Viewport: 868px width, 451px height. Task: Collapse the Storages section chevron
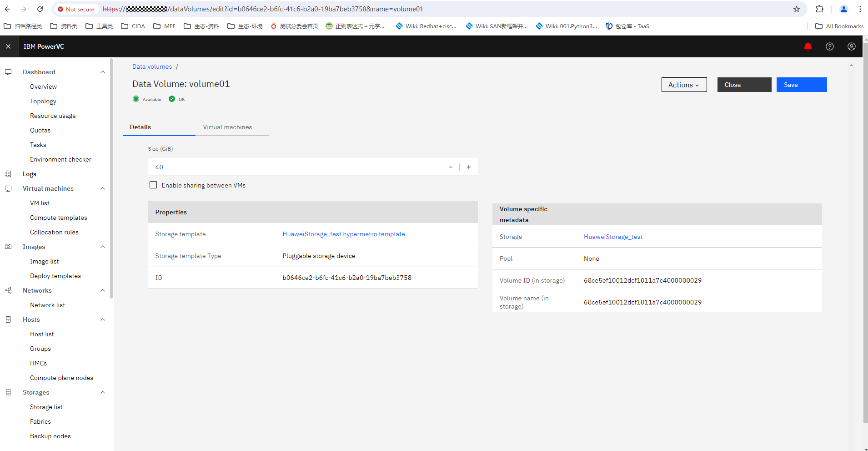click(103, 392)
